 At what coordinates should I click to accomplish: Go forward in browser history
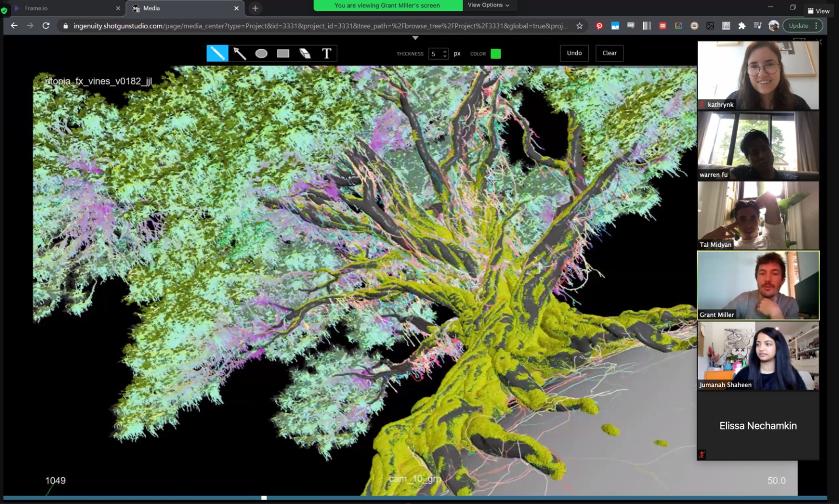tap(30, 25)
